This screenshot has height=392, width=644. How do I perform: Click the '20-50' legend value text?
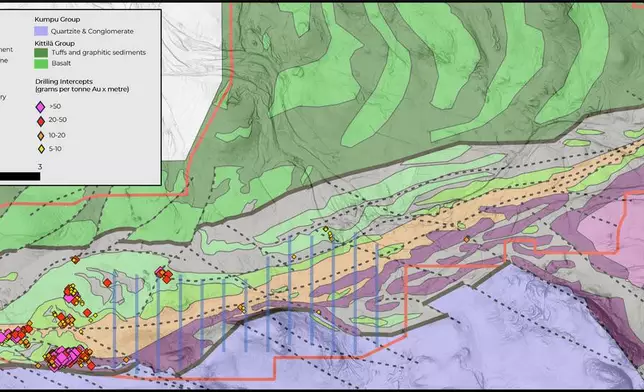click(58, 120)
